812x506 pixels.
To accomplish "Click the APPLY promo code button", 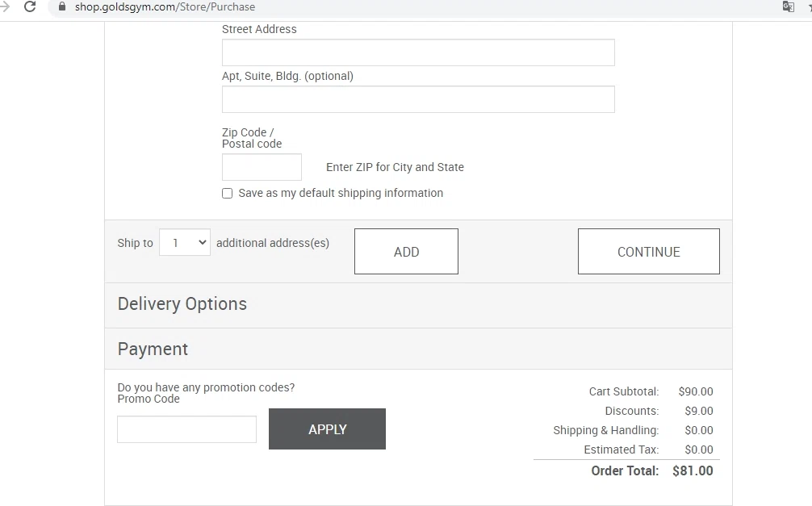I will point(327,429).
